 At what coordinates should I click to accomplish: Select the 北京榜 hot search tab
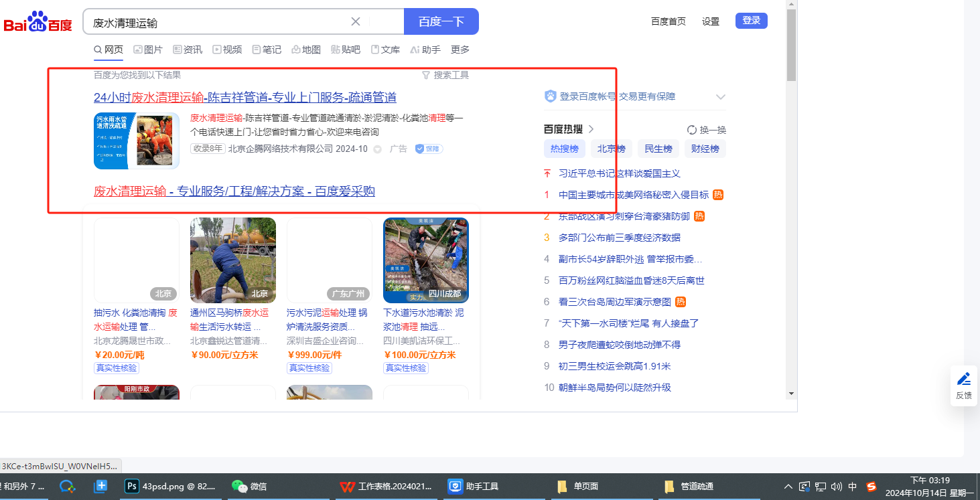(611, 149)
